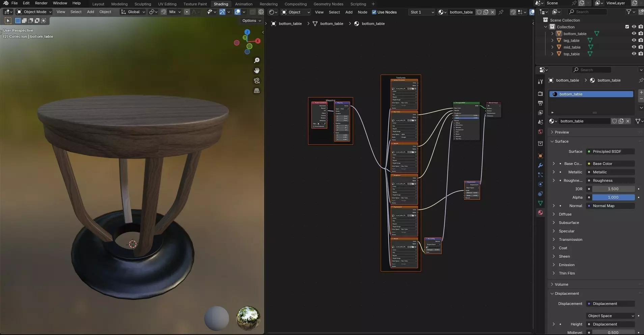
Task: Open the File menu
Action: [15, 3]
